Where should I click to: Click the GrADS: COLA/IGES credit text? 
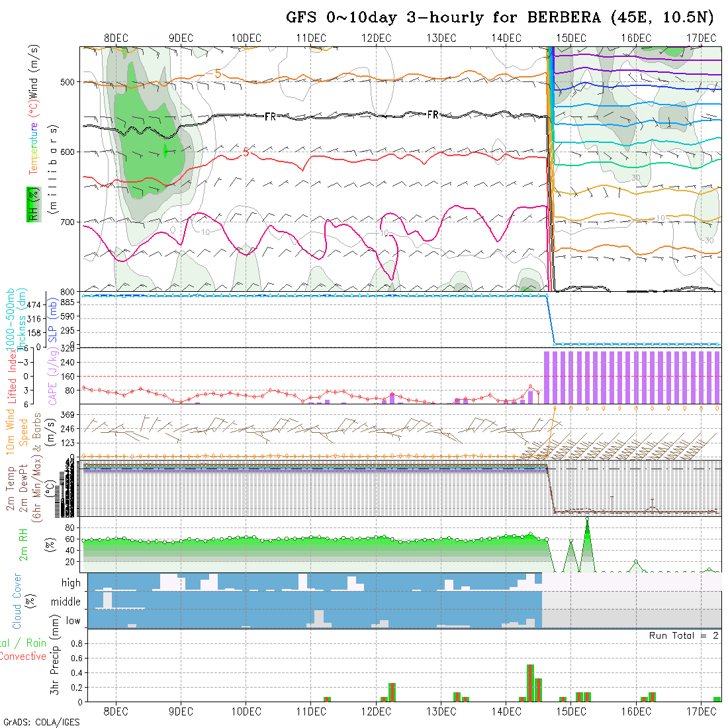41,722
